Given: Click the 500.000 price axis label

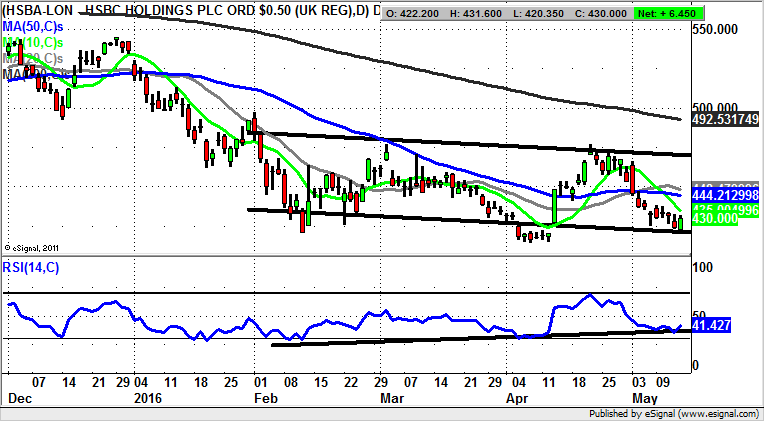Looking at the screenshot, I should 720,108.
